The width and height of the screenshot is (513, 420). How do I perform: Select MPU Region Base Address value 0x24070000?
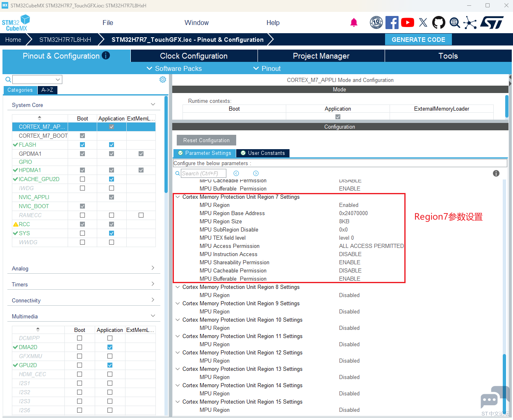(353, 213)
